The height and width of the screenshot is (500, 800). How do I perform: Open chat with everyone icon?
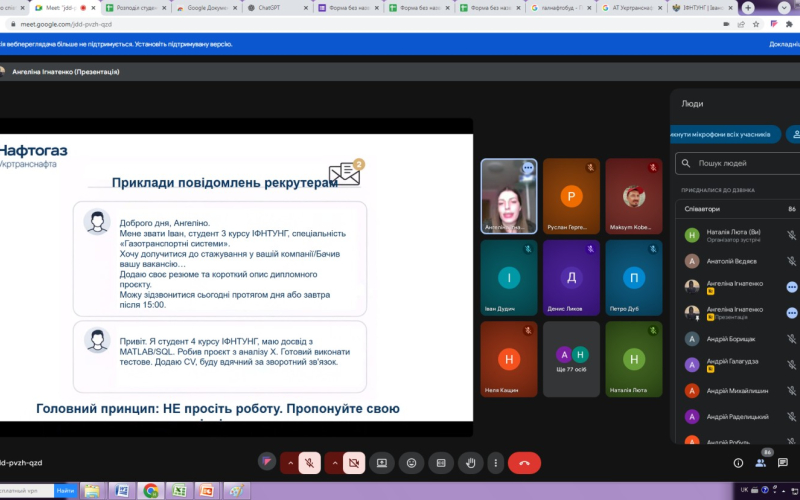783,463
